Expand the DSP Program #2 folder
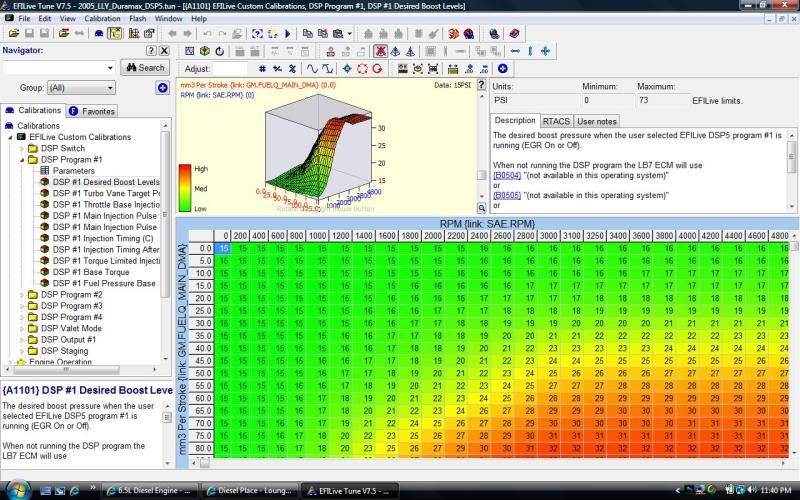The width and height of the screenshot is (800, 500). click(22, 295)
